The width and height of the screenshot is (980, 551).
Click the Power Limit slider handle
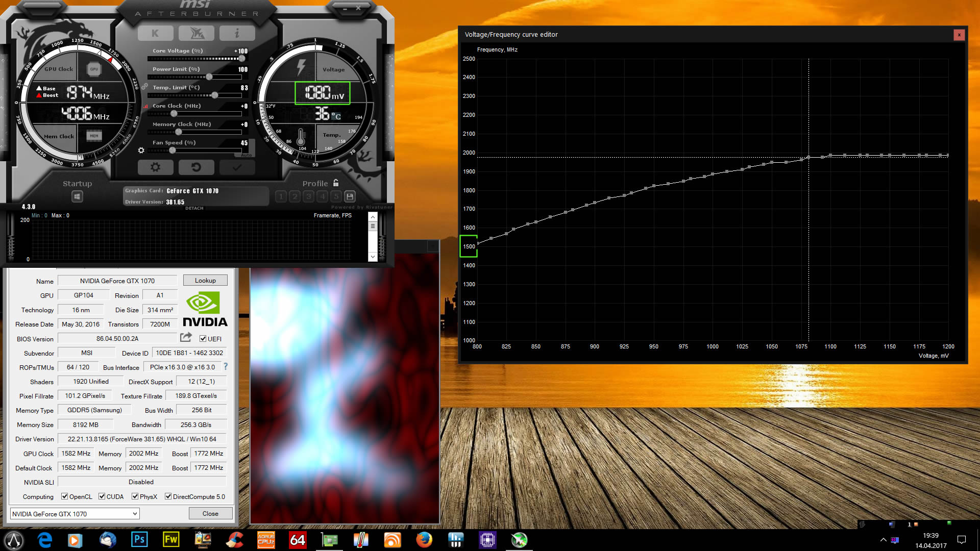tap(209, 77)
